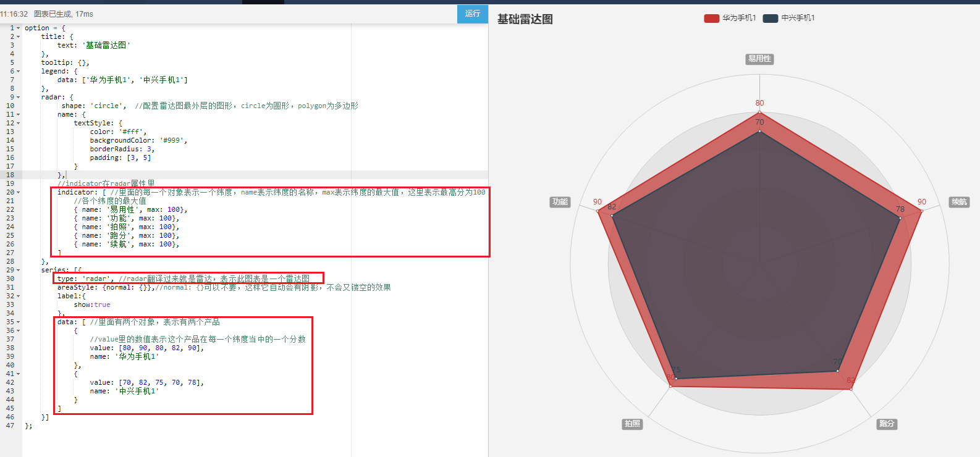Click the backgroundColor: '#999' code line
The height and width of the screenshot is (457, 980).
(x=138, y=141)
